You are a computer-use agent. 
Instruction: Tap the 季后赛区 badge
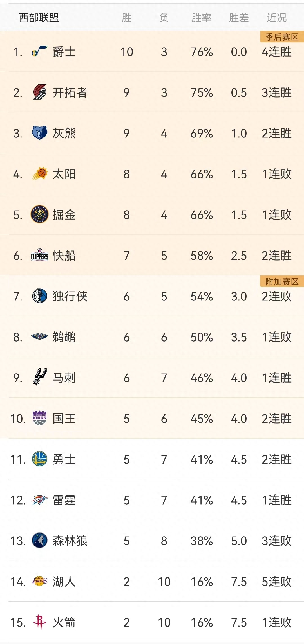(x=282, y=37)
